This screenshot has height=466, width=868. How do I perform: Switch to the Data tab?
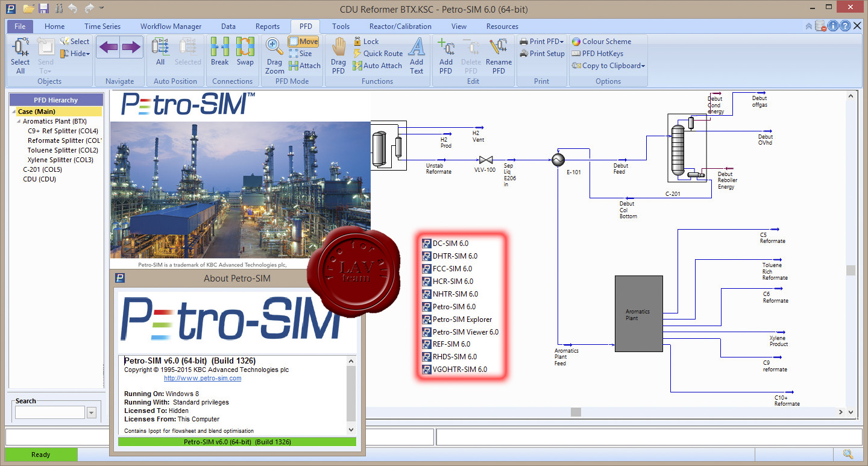(x=228, y=27)
